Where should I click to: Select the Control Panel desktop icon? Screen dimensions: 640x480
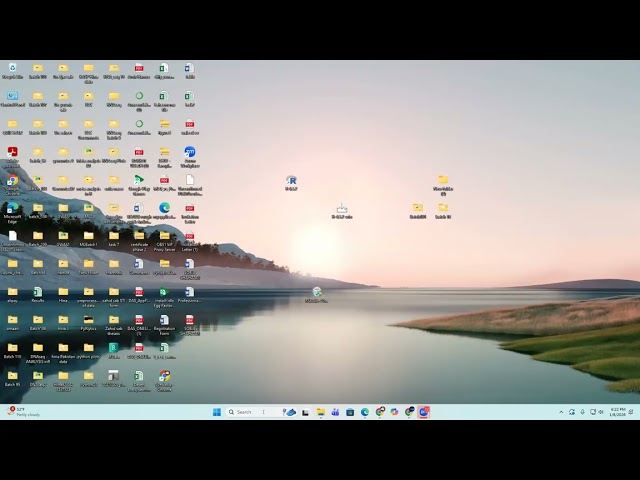12,97
